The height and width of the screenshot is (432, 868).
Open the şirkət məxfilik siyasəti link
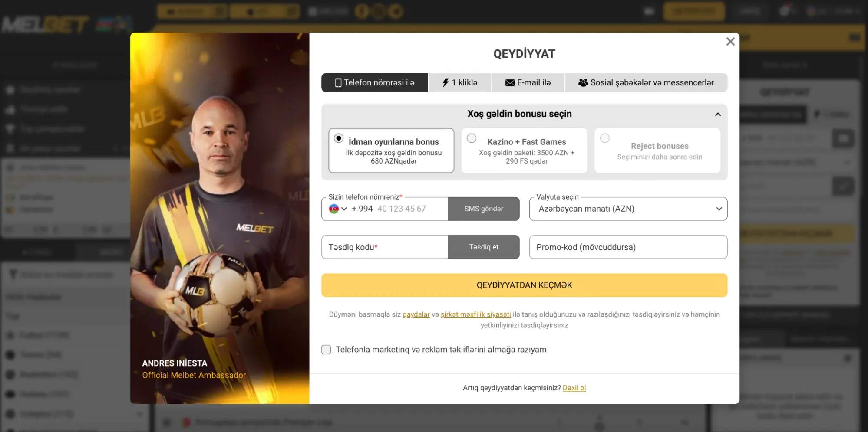tap(475, 314)
